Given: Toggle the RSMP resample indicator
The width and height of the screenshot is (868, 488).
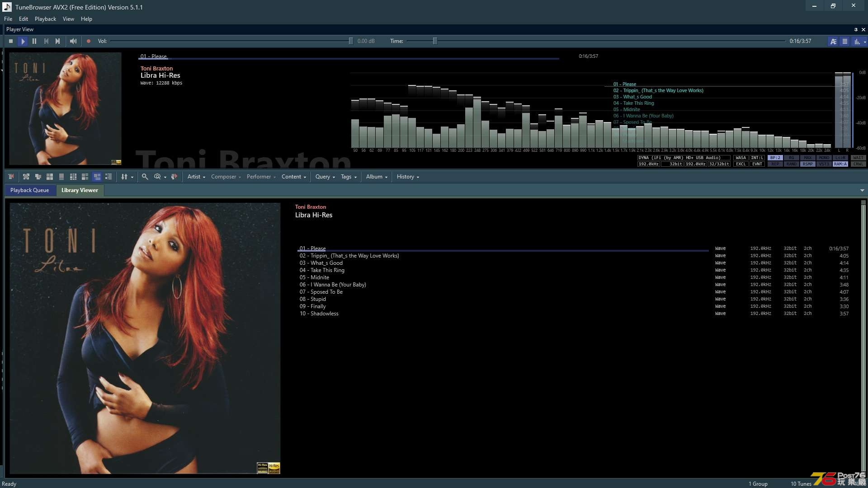Looking at the screenshot, I should click(x=808, y=164).
